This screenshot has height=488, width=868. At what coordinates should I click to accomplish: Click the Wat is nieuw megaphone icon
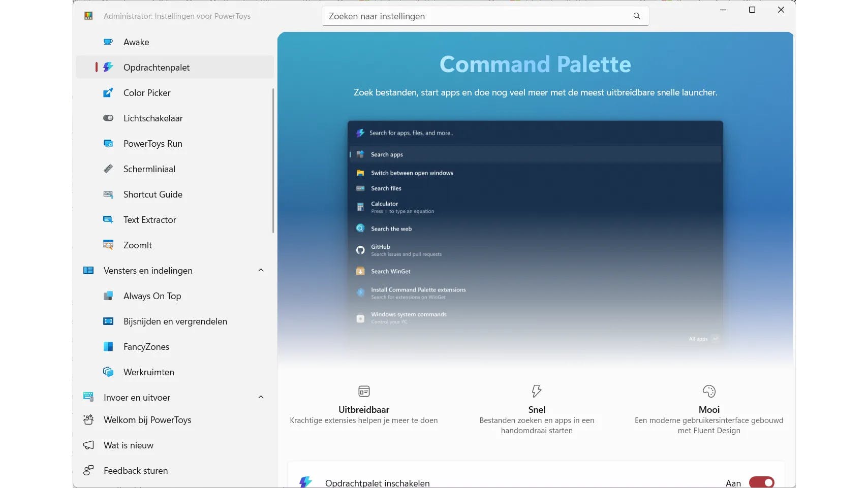click(x=88, y=445)
